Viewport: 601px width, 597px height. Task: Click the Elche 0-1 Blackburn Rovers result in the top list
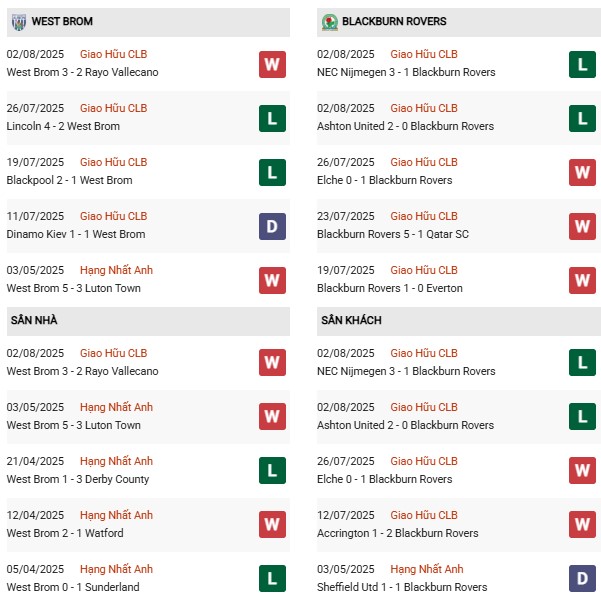[x=384, y=180]
